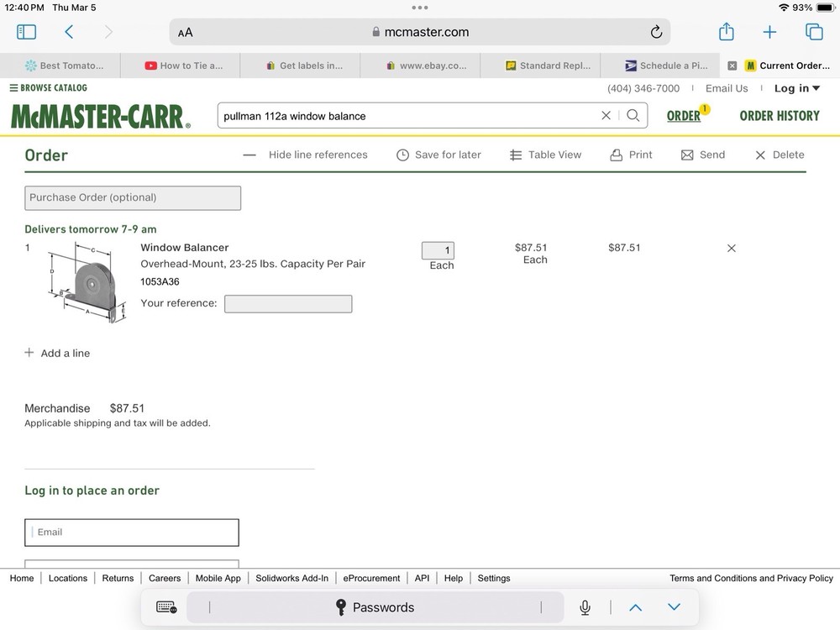Image resolution: width=840 pixels, height=630 pixels.
Task: Open the Safari share sheet
Action: [726, 33]
